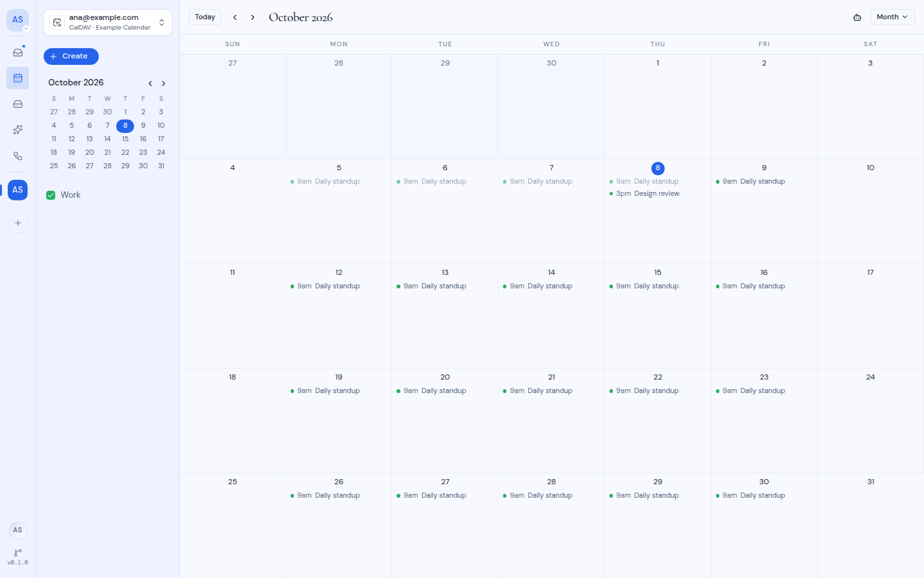
Task: Click day number 24 in the month grid
Action: (x=870, y=378)
